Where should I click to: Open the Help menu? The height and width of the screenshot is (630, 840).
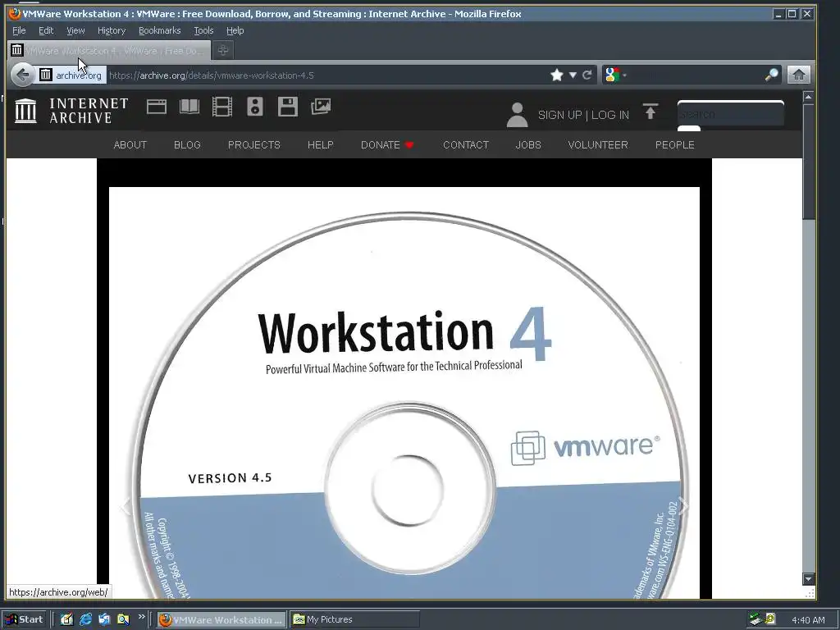(235, 30)
